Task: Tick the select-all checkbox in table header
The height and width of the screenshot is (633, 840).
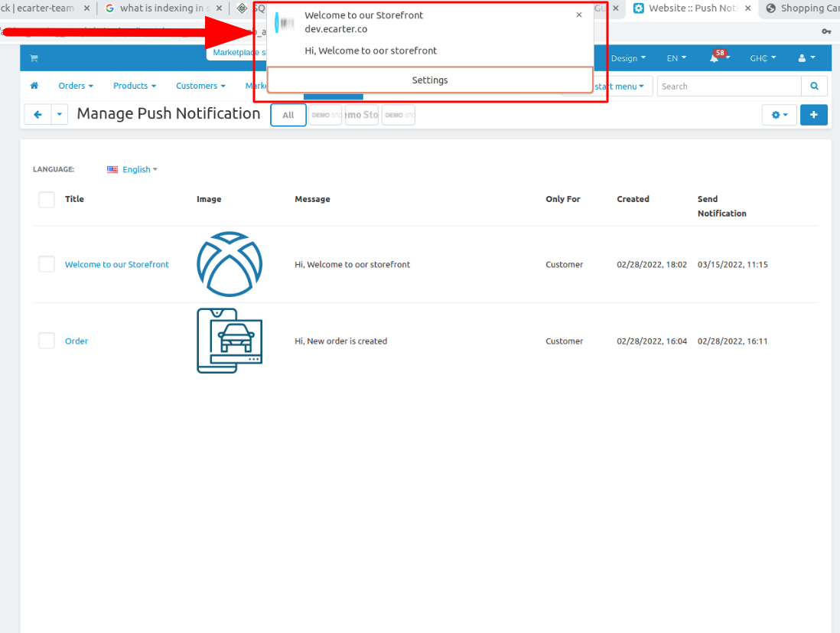Action: (x=47, y=200)
